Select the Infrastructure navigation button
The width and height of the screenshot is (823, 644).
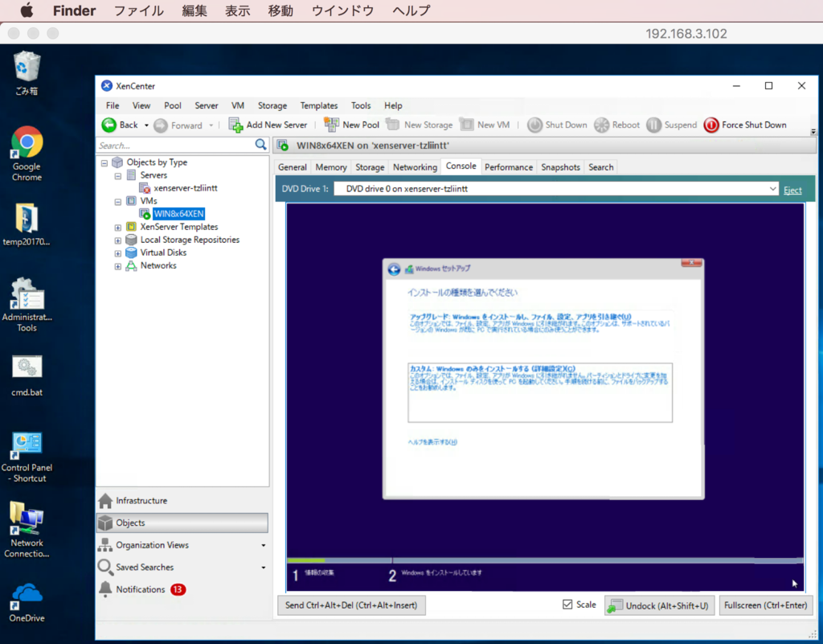[x=182, y=501]
